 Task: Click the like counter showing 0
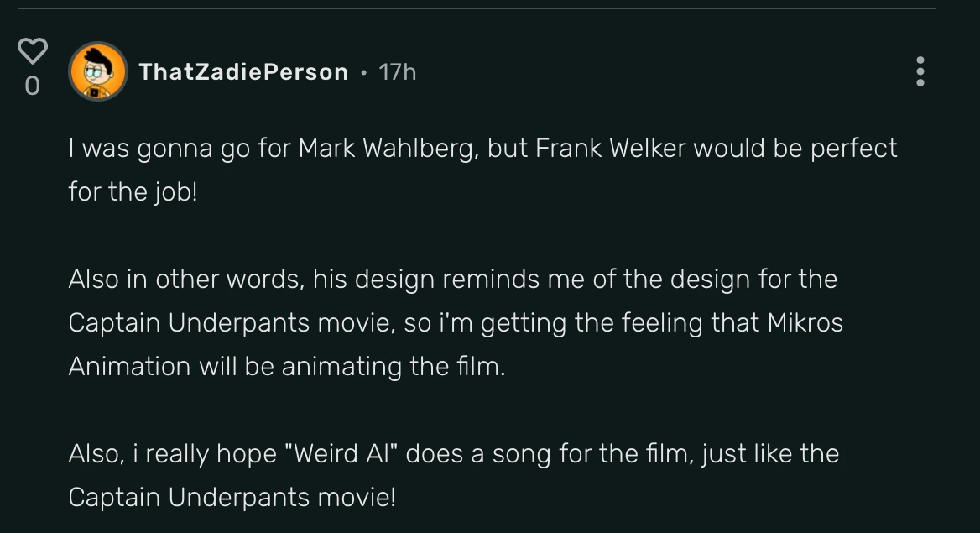point(32,86)
